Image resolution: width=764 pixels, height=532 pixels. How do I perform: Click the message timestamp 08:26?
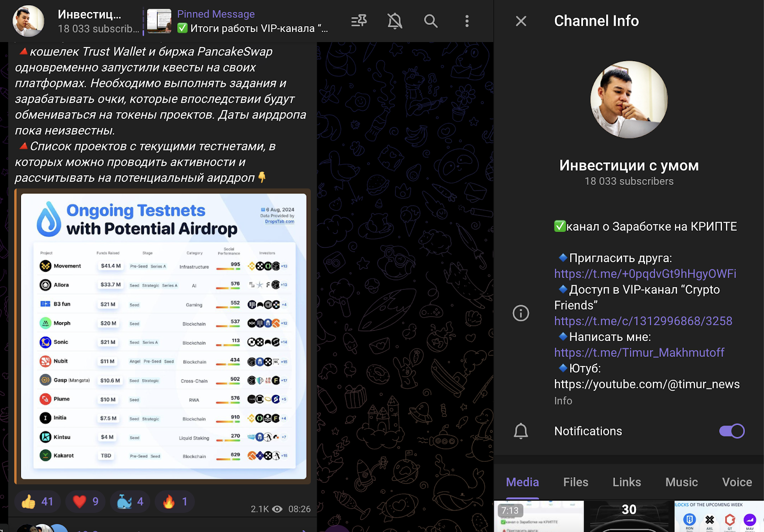click(x=299, y=509)
